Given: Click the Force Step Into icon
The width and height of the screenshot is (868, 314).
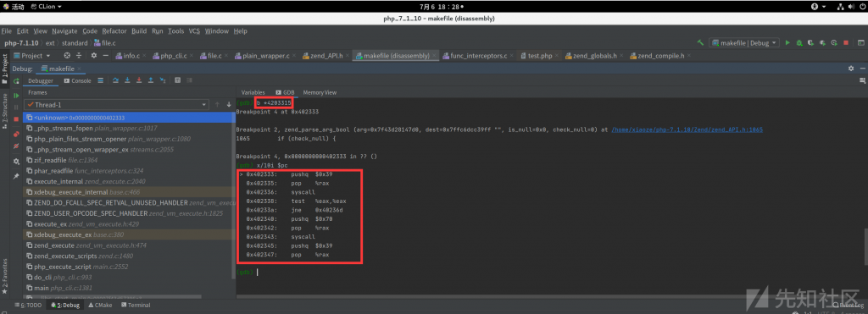Looking at the screenshot, I should [139, 80].
